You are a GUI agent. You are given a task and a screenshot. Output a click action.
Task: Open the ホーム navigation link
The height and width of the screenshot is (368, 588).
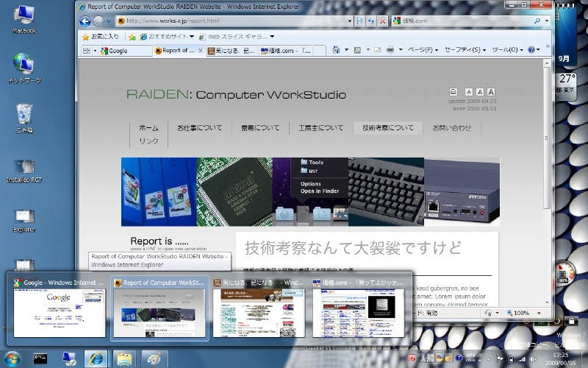[148, 127]
